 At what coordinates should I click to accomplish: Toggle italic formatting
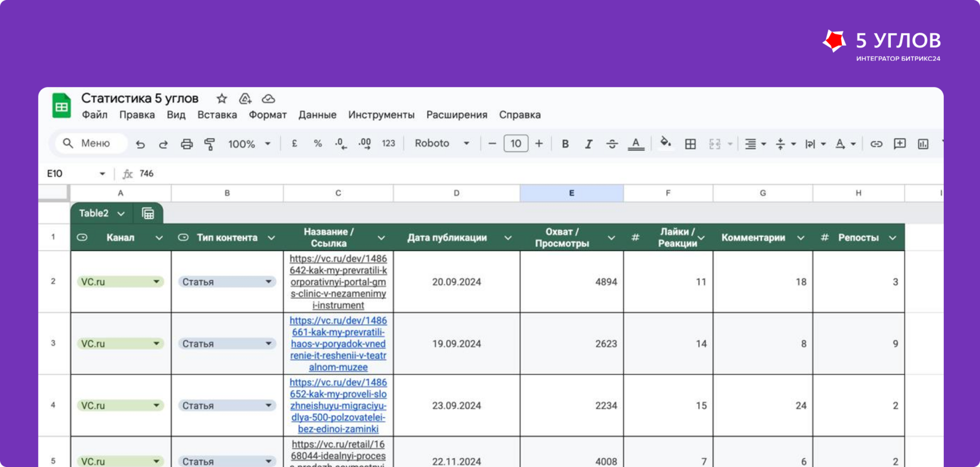pos(589,143)
